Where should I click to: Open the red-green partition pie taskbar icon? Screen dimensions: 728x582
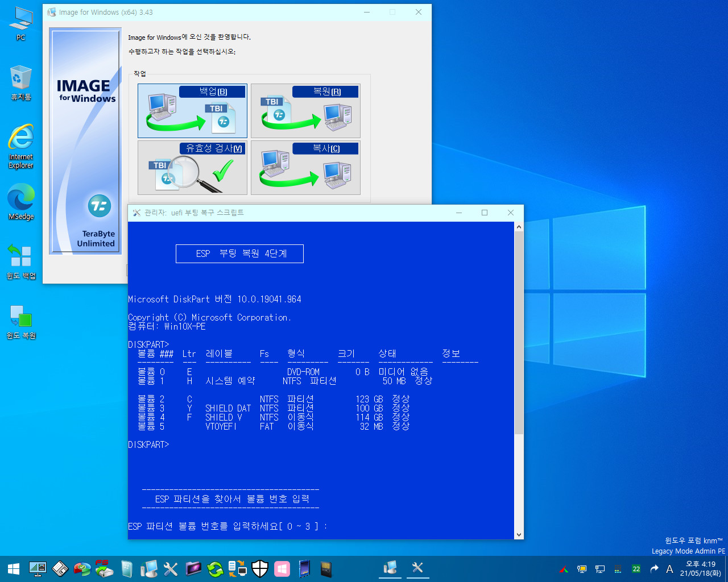82,568
